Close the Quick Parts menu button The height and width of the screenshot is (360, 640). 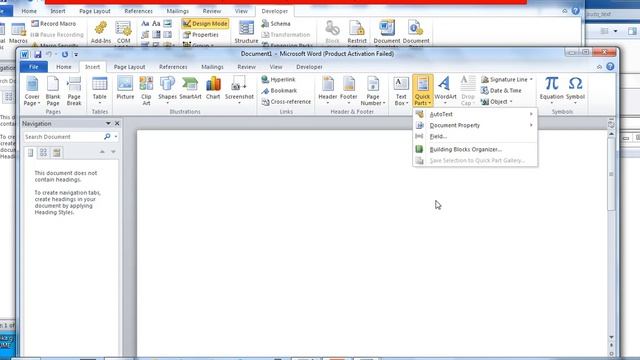[x=422, y=91]
